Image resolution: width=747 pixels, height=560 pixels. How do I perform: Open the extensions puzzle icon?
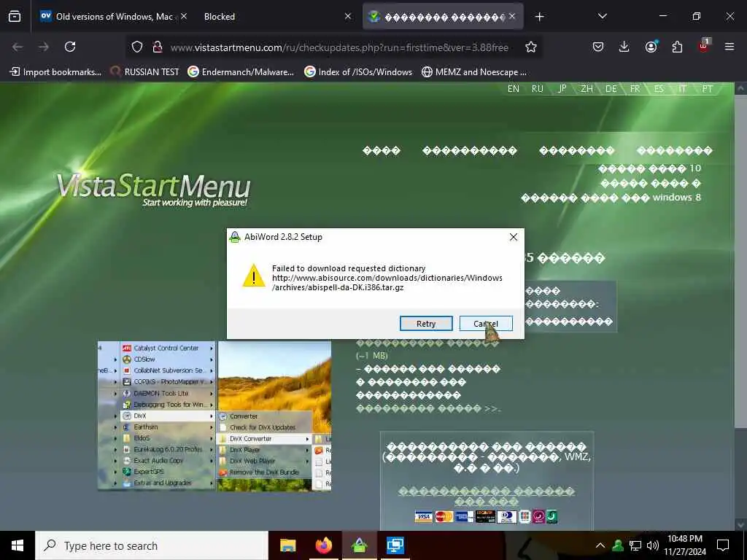click(677, 47)
